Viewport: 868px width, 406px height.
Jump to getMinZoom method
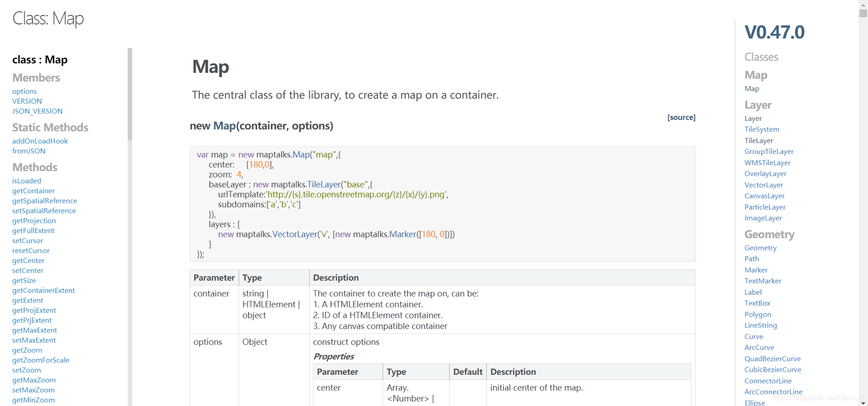(x=34, y=400)
